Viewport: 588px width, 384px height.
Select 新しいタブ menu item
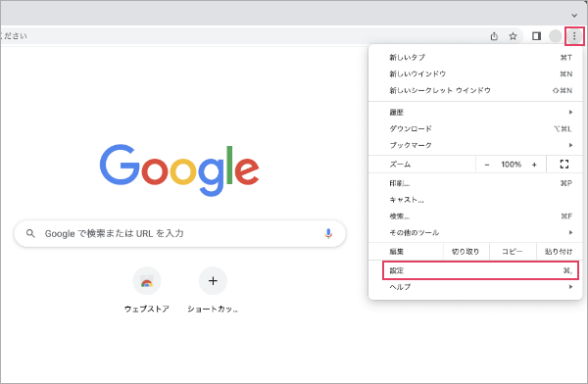[475, 58]
